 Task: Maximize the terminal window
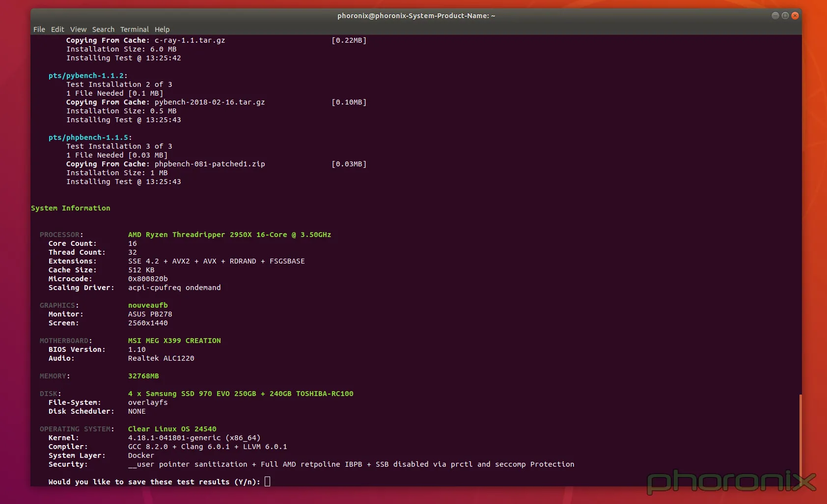785,16
